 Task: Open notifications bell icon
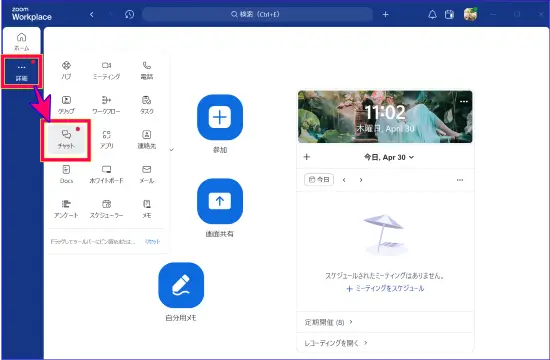(x=432, y=14)
